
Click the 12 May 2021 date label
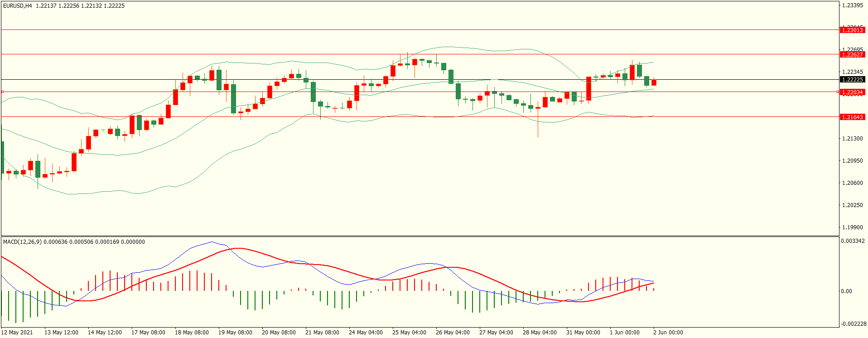[17, 332]
